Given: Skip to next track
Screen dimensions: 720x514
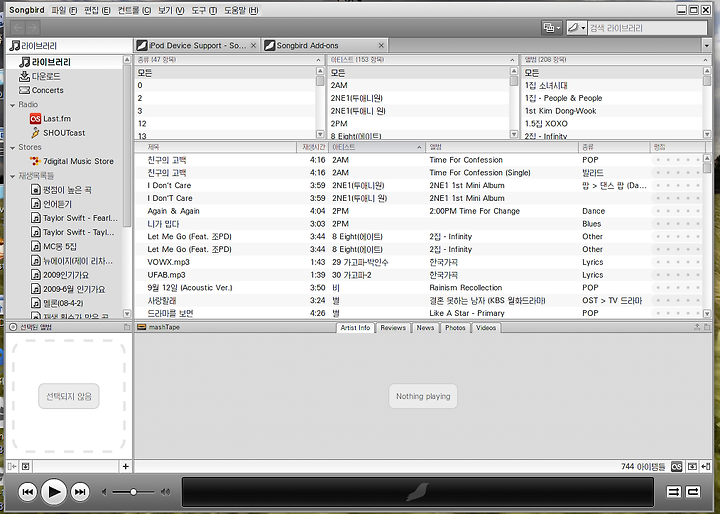Looking at the screenshot, I should [x=80, y=492].
